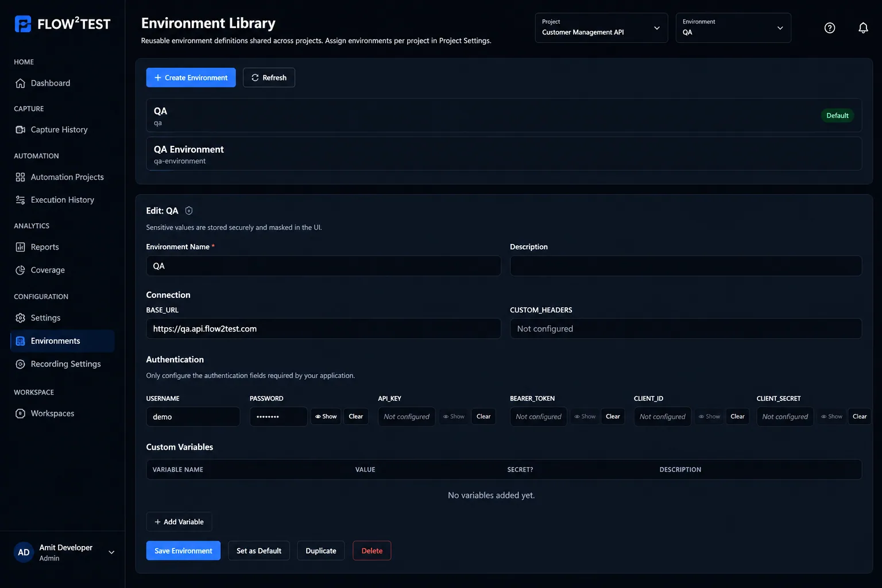Viewport: 882px width, 588px height.
Task: Clear the PASSWORD field
Action: (x=356, y=416)
